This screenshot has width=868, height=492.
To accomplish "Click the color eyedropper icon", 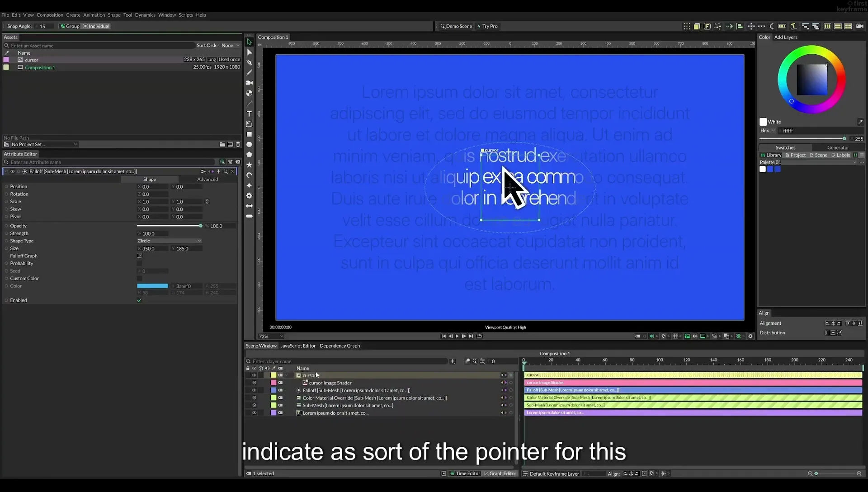I will click(x=860, y=122).
